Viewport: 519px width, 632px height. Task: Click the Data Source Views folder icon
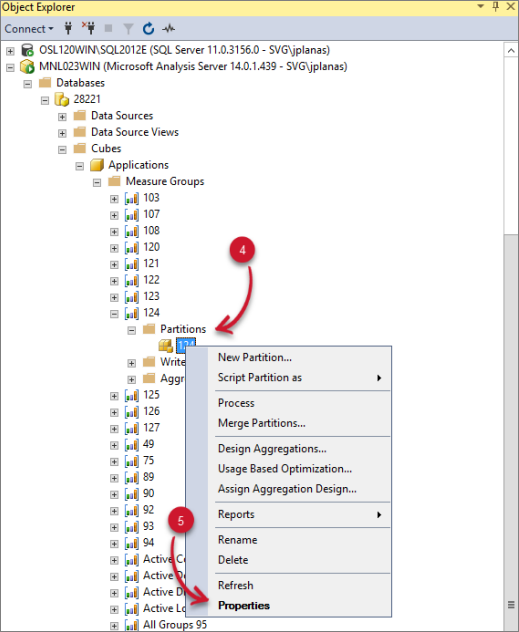80,132
